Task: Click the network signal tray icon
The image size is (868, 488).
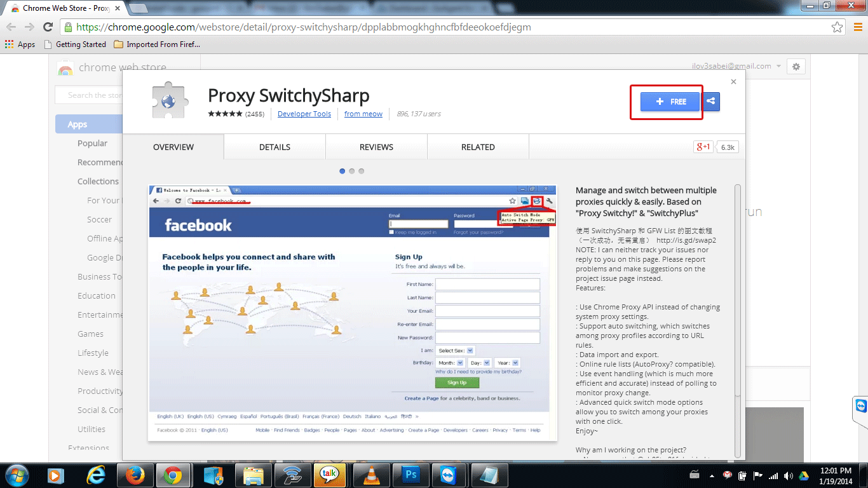Action: coord(773,475)
